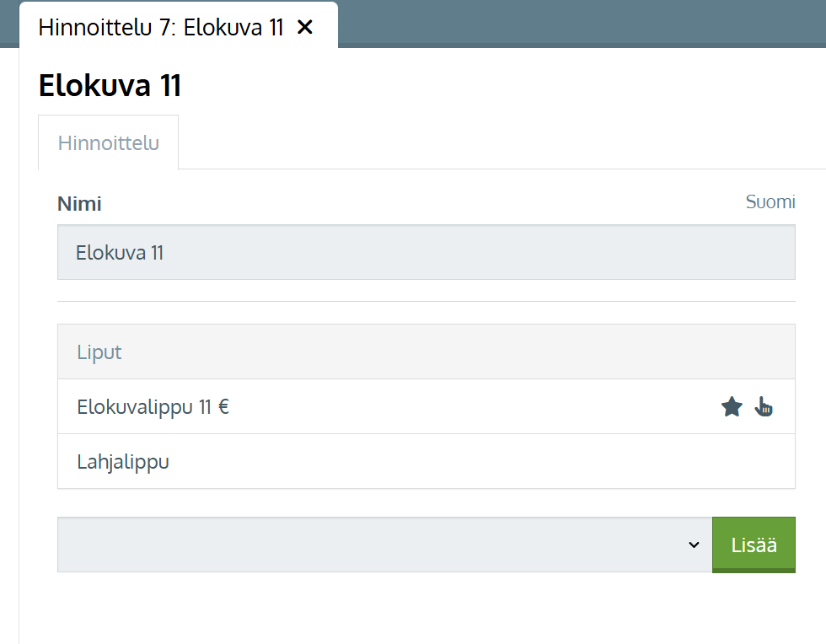This screenshot has height=644, width=826.
Task: Click the Liput list header
Action: coord(426,352)
